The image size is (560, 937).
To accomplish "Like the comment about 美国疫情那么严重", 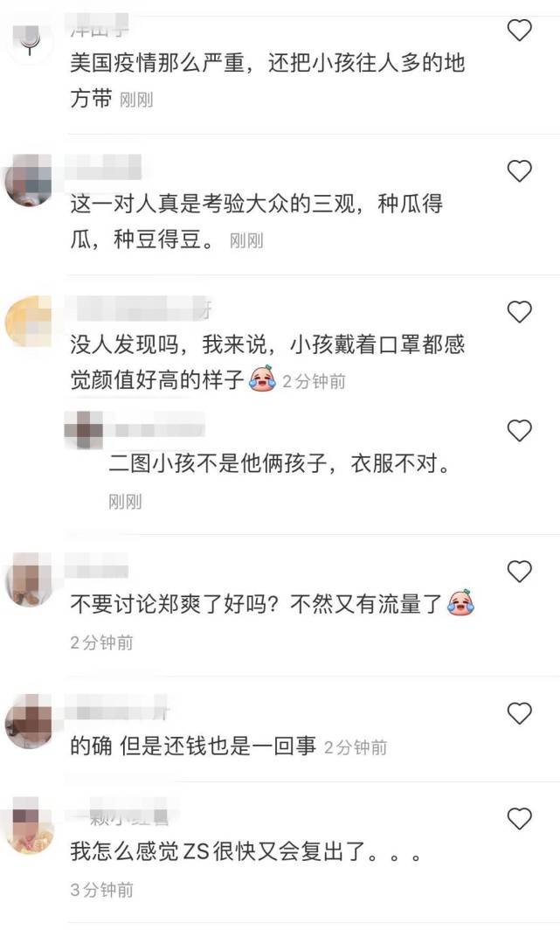I will [519, 30].
